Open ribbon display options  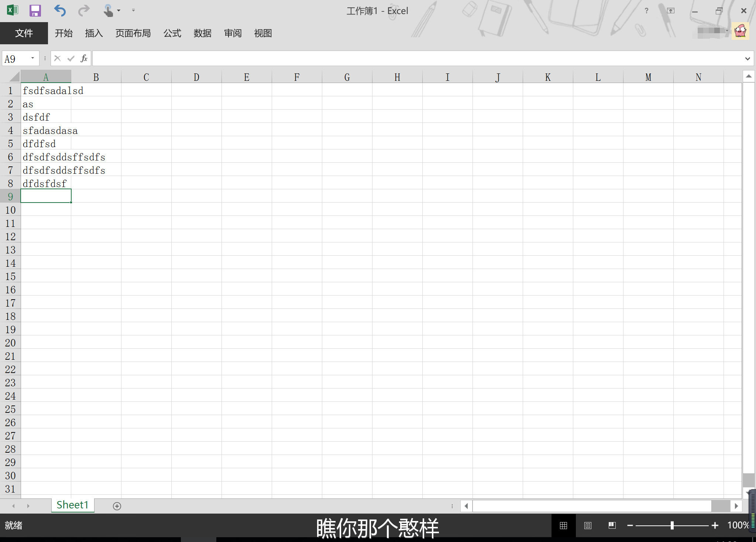[671, 11]
